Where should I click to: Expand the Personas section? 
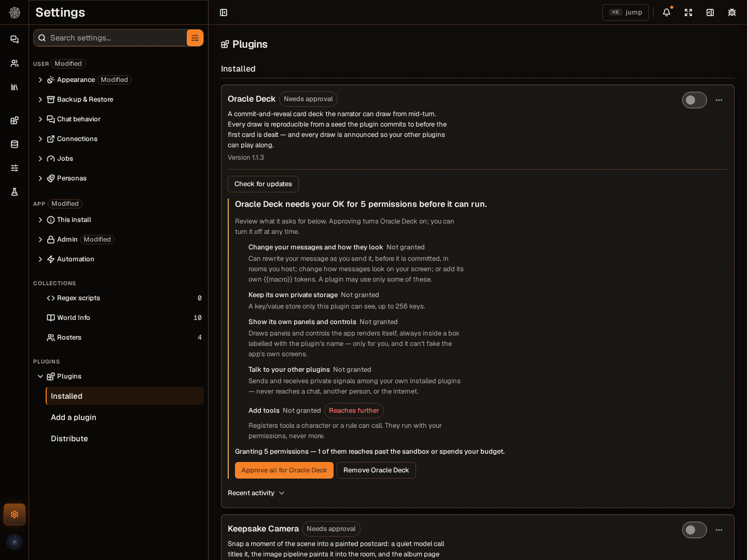click(40, 178)
